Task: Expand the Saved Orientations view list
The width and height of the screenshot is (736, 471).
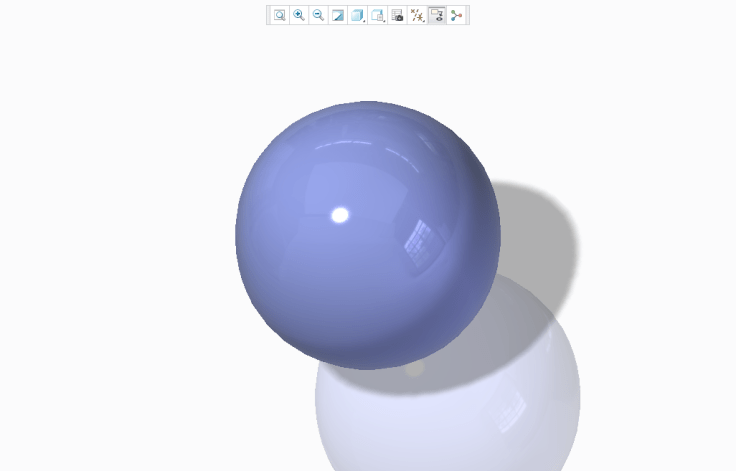Action: (x=378, y=15)
